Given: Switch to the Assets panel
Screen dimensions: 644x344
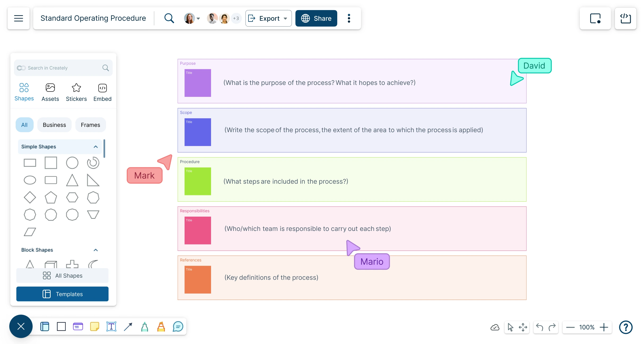Looking at the screenshot, I should point(50,92).
